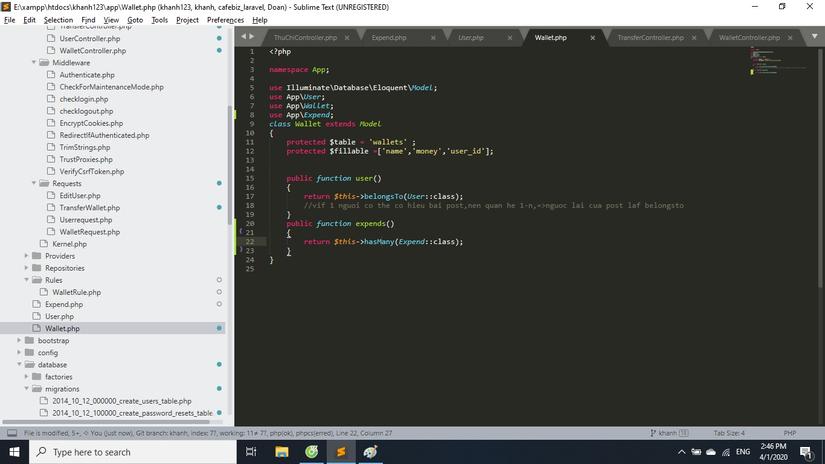Open the tab list dropdown arrow
The image size is (825, 464).
(x=814, y=36)
